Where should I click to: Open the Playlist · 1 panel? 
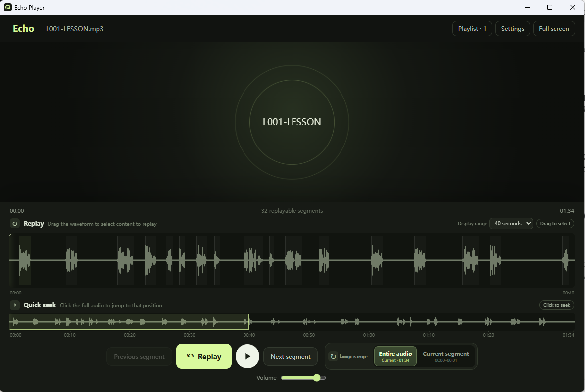472,29
